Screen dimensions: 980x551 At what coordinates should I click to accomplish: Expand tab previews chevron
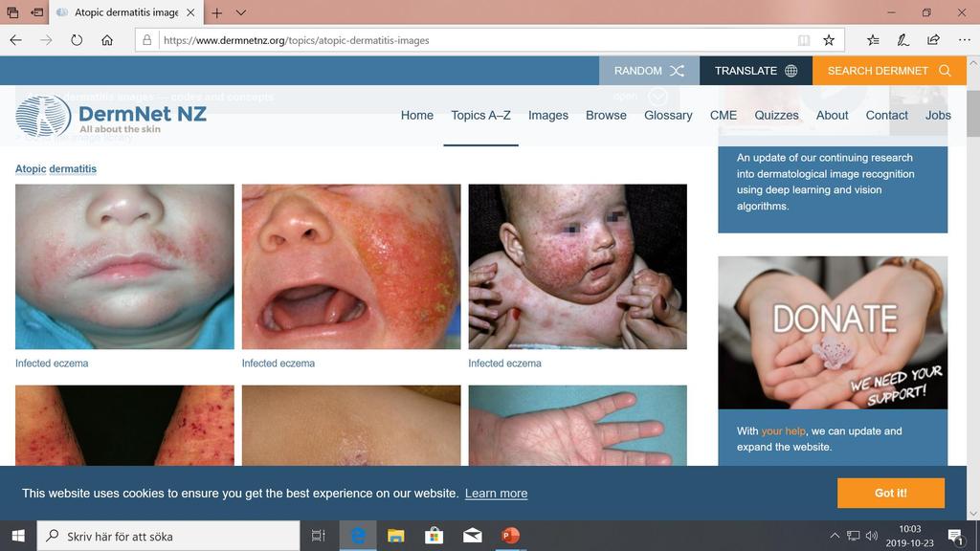coord(241,12)
